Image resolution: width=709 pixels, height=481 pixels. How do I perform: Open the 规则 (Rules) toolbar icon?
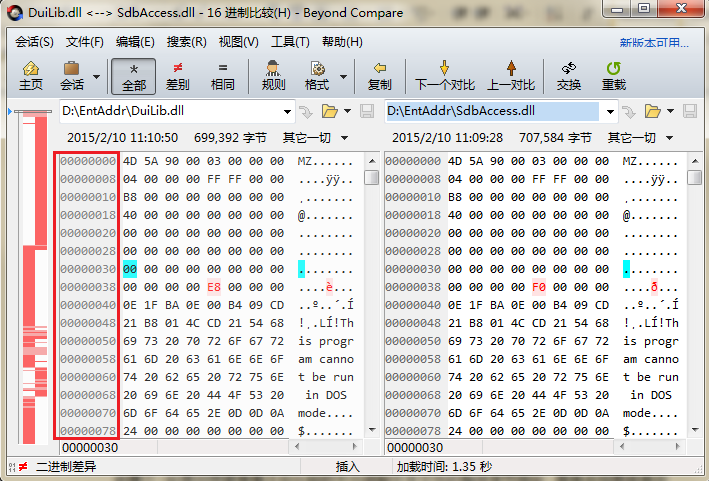click(x=273, y=75)
